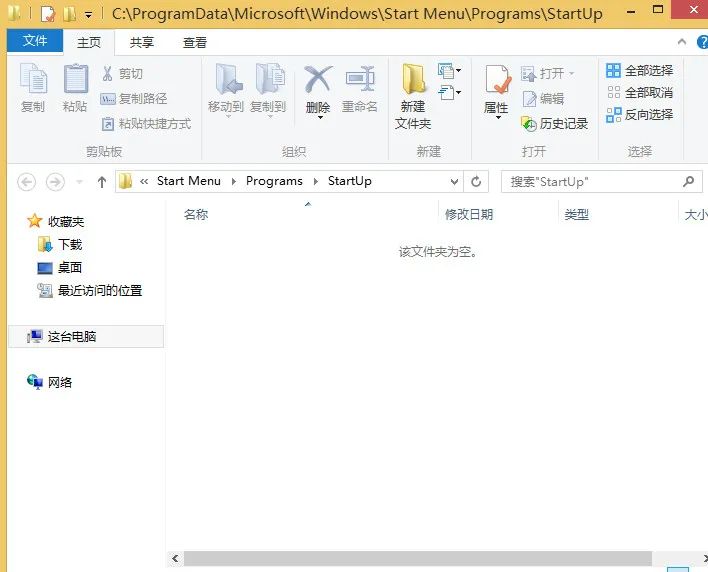Click the search magnifier icon
708x572 pixels.
pos(689,181)
